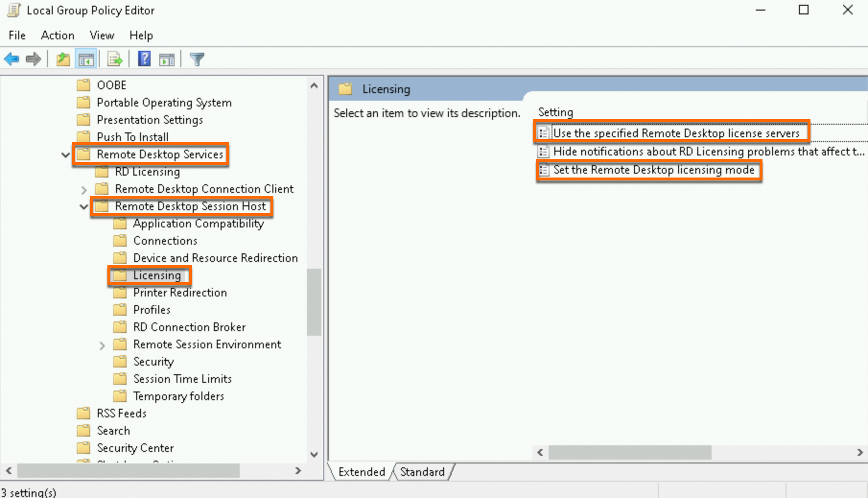Expand the Remote Session Environment node

[102, 345]
